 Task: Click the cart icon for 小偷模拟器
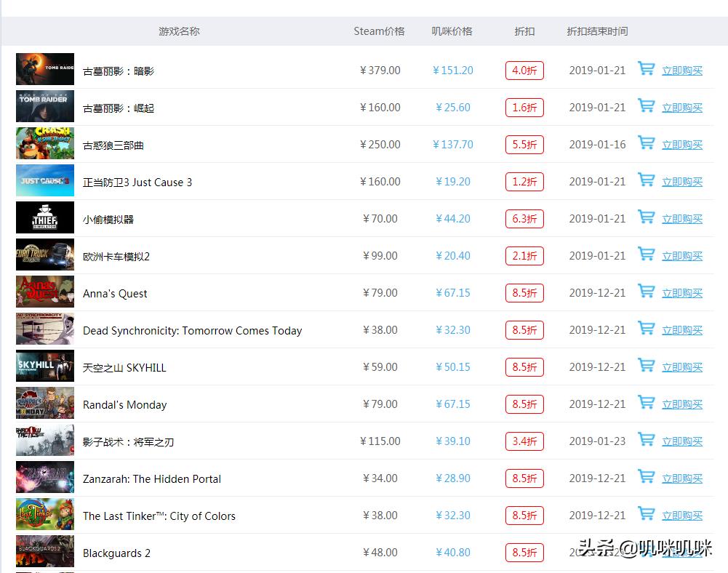[x=647, y=217]
